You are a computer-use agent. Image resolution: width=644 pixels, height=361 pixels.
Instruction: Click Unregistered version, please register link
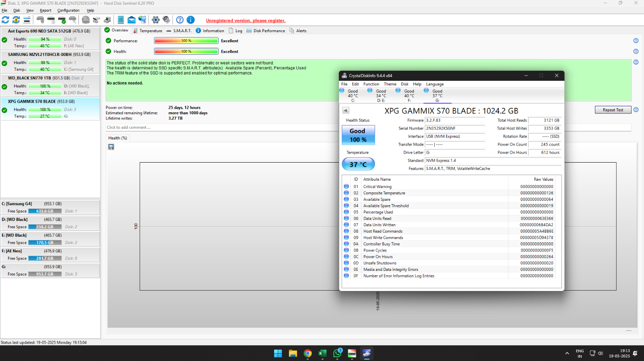[x=246, y=21]
